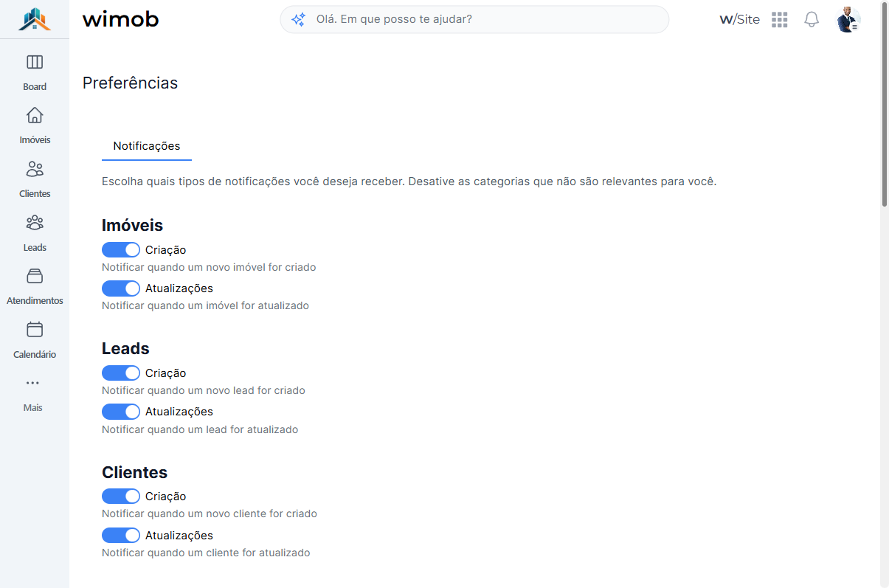This screenshot has width=889, height=588.
Task: Toggle Imóveis Atualizações notifications
Action: tap(121, 288)
